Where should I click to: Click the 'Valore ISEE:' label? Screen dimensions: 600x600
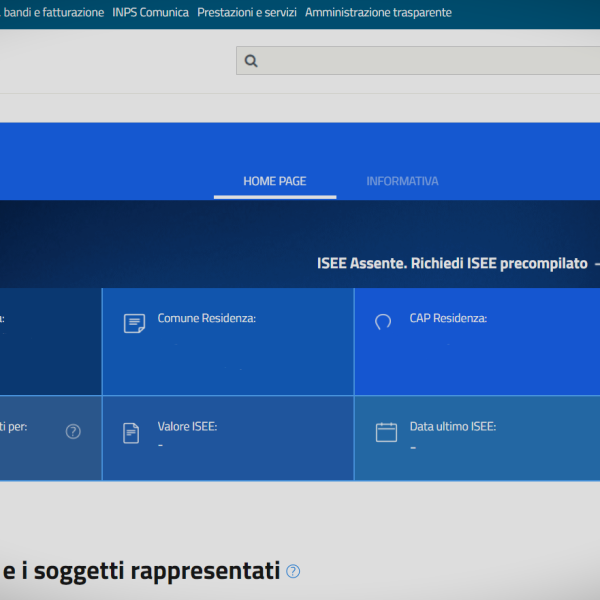click(187, 427)
